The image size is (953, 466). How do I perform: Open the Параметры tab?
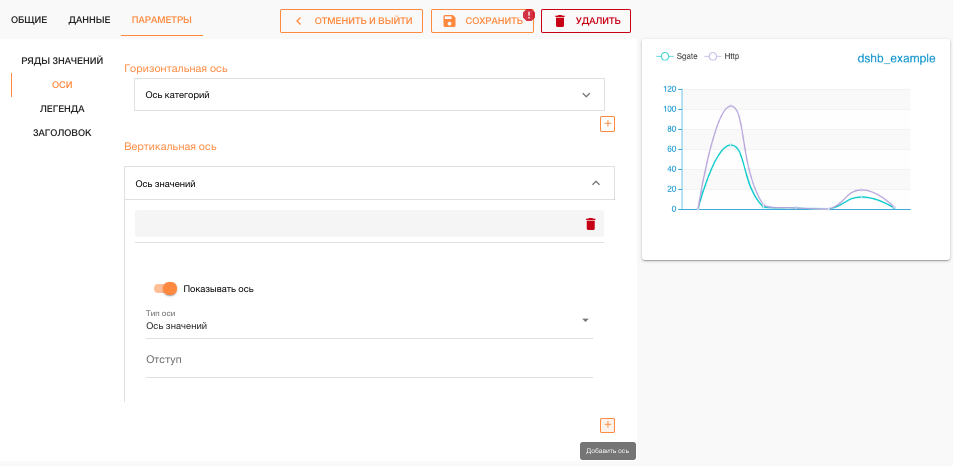pyautogui.click(x=161, y=20)
